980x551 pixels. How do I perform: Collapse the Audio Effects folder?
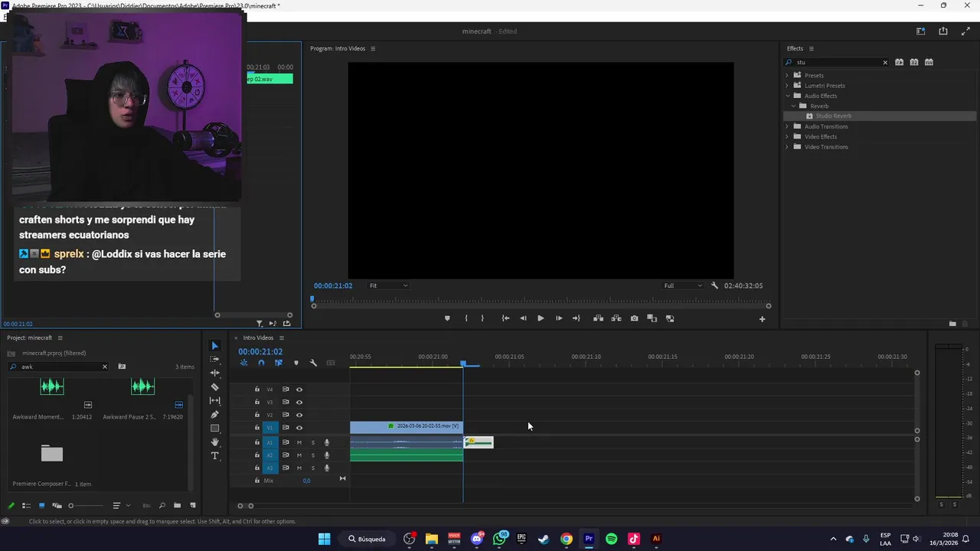(x=786, y=96)
